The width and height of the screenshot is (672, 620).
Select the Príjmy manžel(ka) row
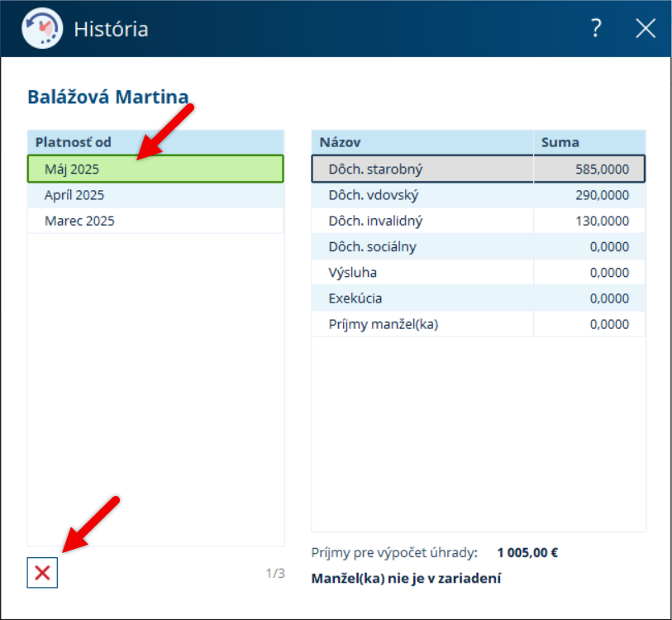point(479,324)
